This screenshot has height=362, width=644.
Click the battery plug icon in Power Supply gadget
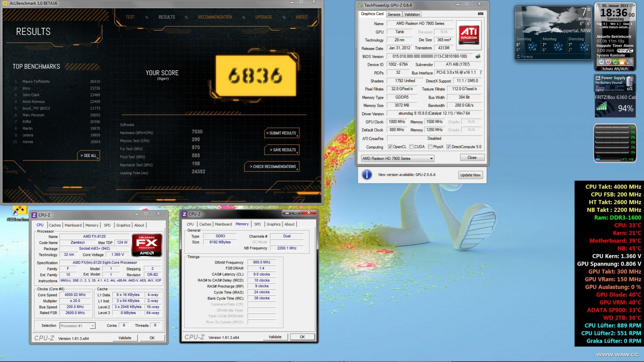[598, 78]
